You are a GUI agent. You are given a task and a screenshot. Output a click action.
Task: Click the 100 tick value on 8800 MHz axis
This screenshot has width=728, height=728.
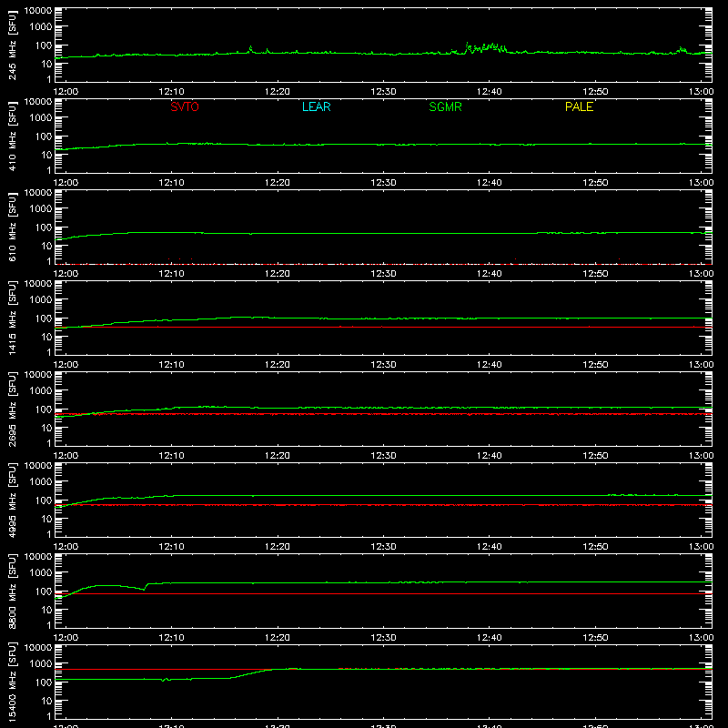pos(44,591)
